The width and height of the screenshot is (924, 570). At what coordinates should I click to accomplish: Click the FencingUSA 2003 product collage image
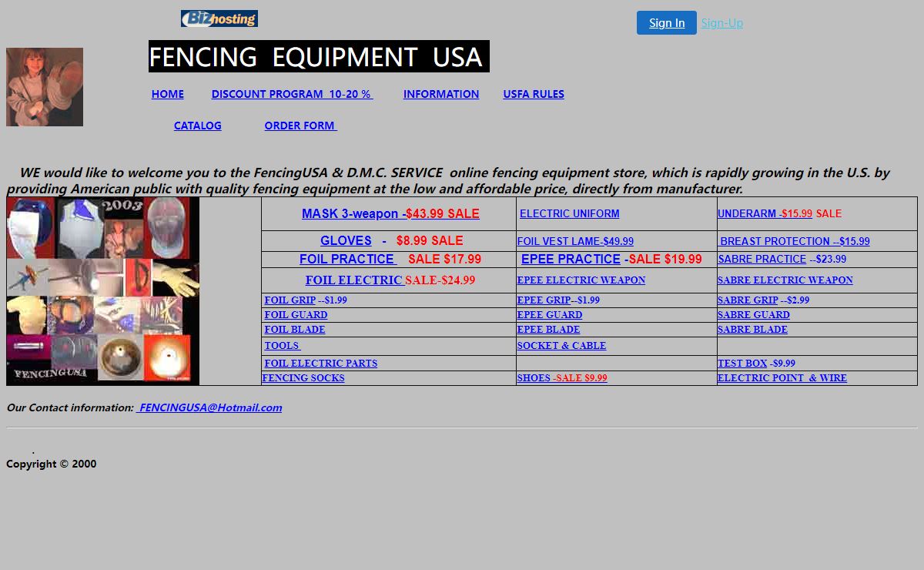(103, 291)
